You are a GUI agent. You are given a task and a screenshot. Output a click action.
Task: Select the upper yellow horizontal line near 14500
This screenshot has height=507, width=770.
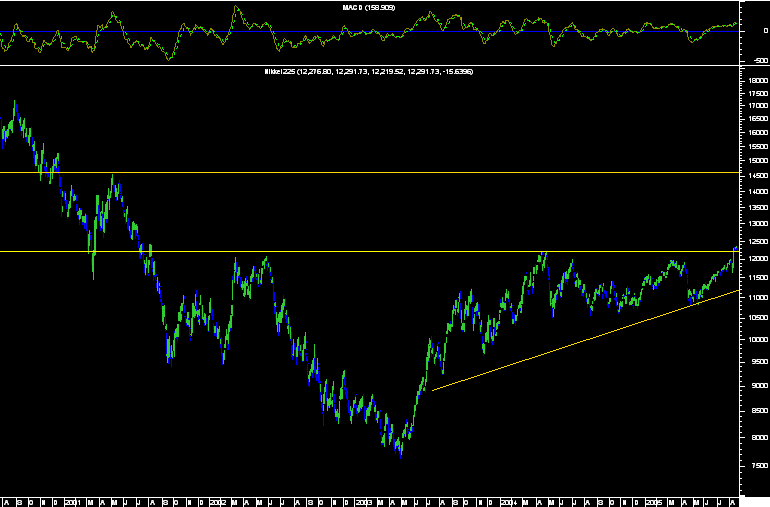[369, 172]
